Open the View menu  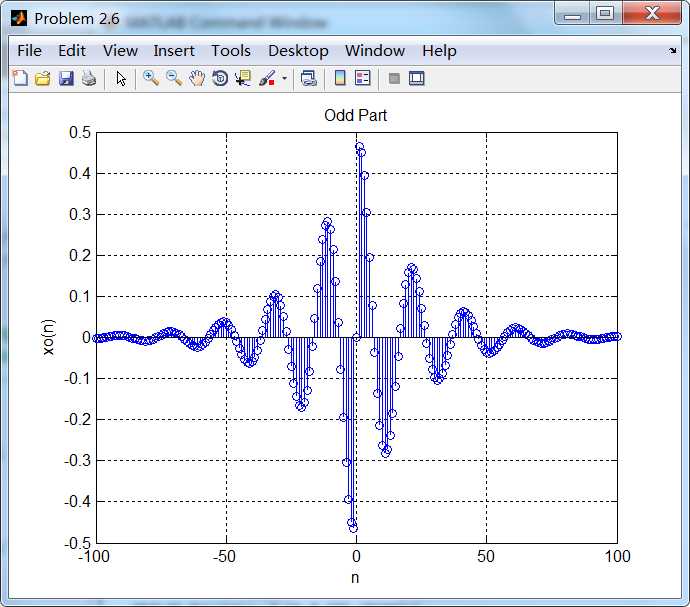(120, 51)
